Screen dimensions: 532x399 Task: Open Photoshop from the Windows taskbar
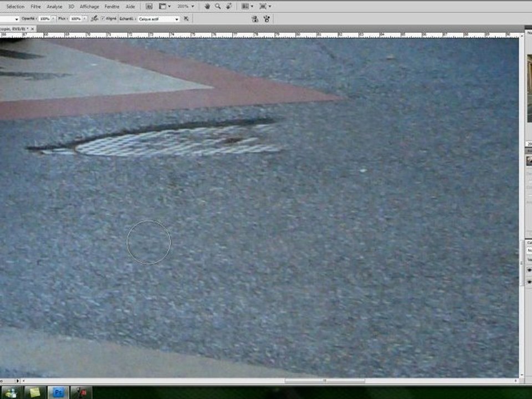(58, 392)
